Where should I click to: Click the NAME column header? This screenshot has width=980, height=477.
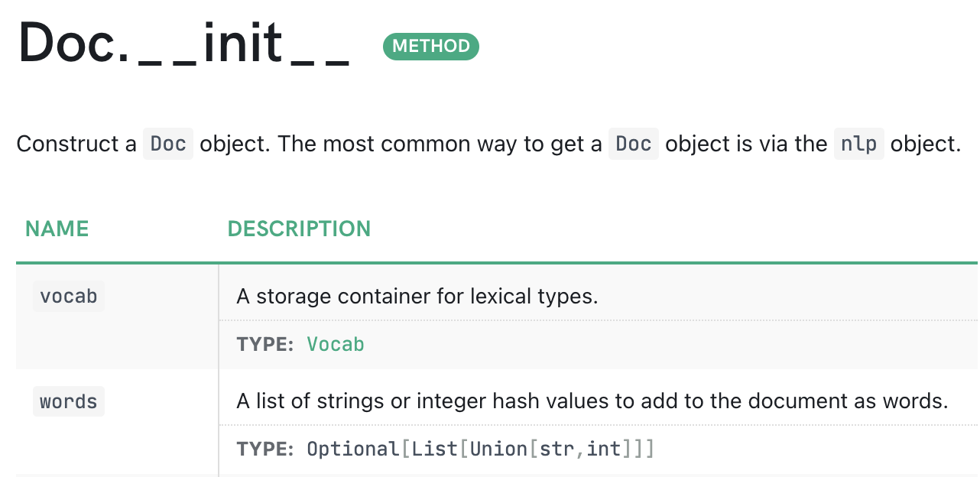point(57,229)
